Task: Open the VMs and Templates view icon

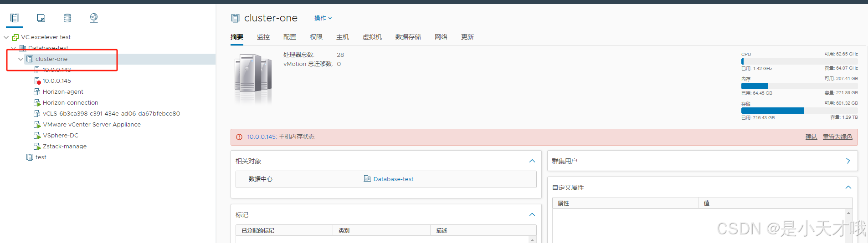Action: pos(41,18)
